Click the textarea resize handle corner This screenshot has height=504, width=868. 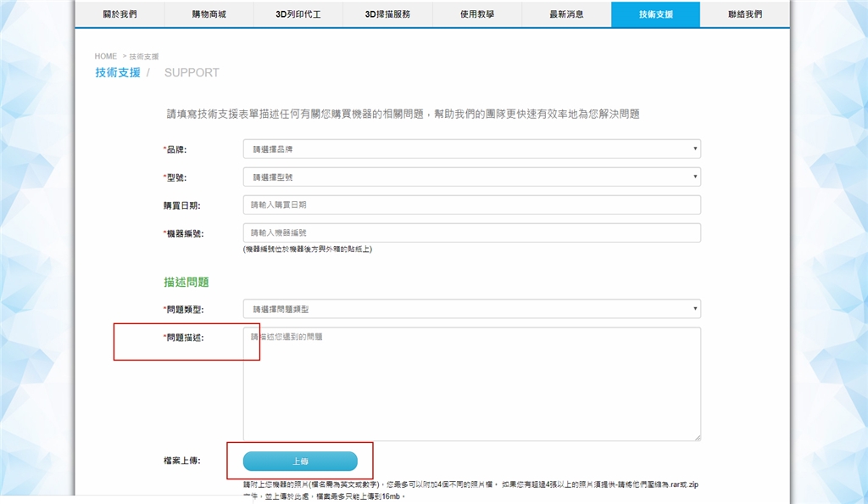[x=698, y=437]
